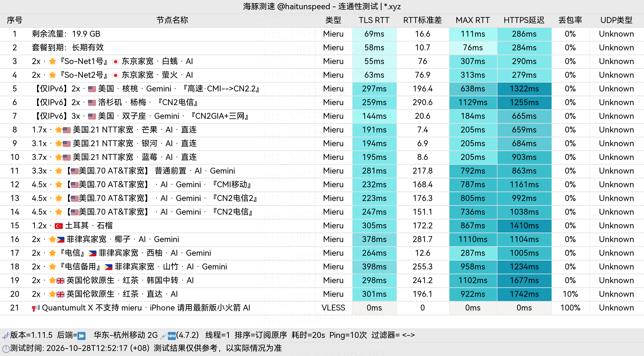Screen dimensions: 644x356
Task: Click the 丢包率 column header
Action: [x=570, y=20]
